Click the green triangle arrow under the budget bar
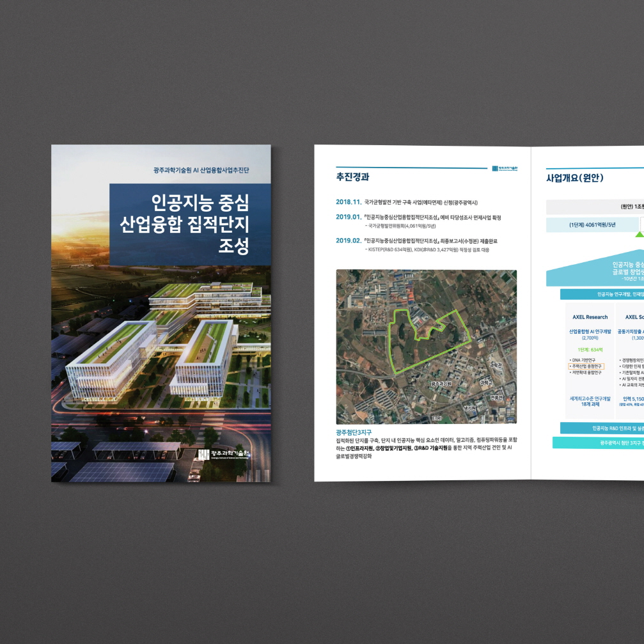The height and width of the screenshot is (644, 644). click(x=639, y=235)
